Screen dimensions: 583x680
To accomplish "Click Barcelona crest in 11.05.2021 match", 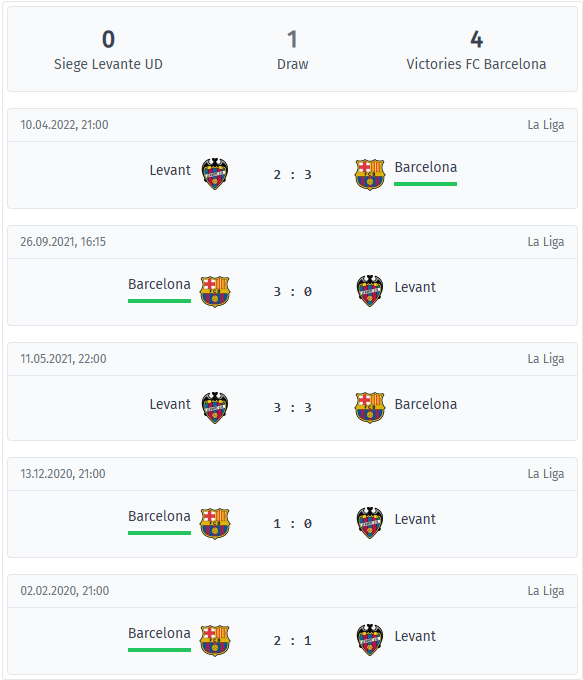I will tap(370, 408).
